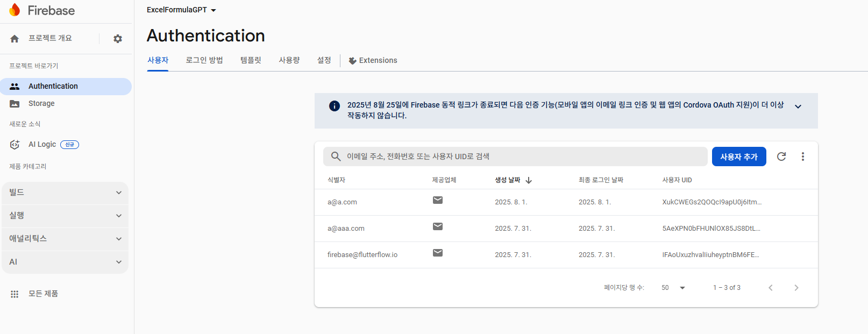Image resolution: width=868 pixels, height=334 pixels.
Task: Click the info icon in the notice banner
Action: click(335, 106)
